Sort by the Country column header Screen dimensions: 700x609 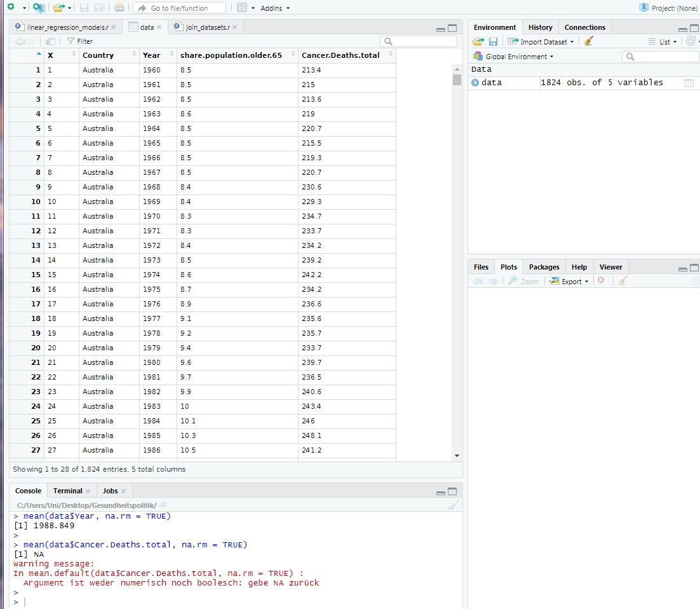(x=98, y=55)
